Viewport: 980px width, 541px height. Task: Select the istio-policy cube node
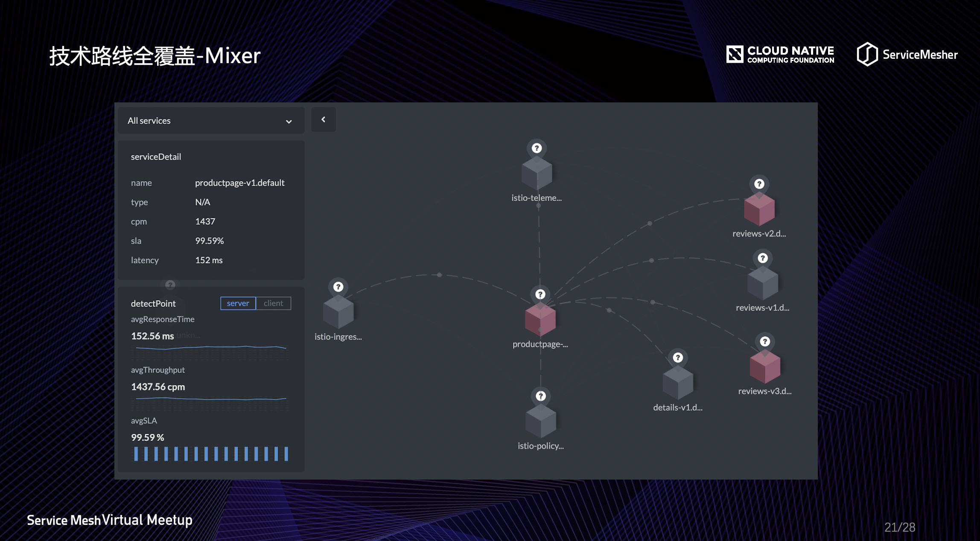click(540, 421)
